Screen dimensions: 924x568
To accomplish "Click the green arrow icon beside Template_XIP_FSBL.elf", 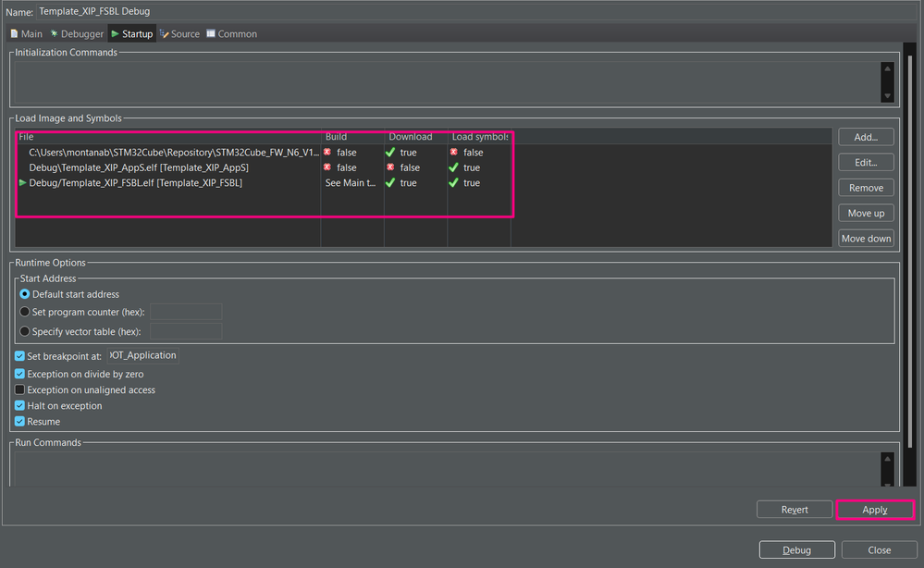I will 22,182.
